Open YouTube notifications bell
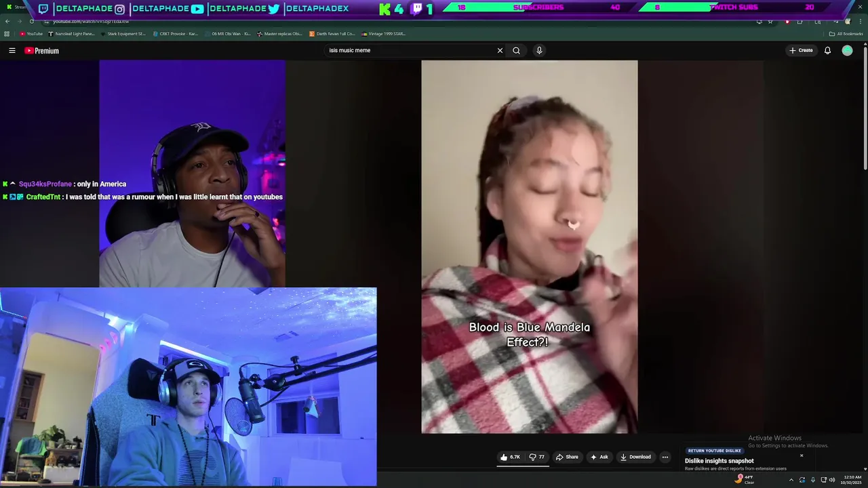 tap(827, 50)
